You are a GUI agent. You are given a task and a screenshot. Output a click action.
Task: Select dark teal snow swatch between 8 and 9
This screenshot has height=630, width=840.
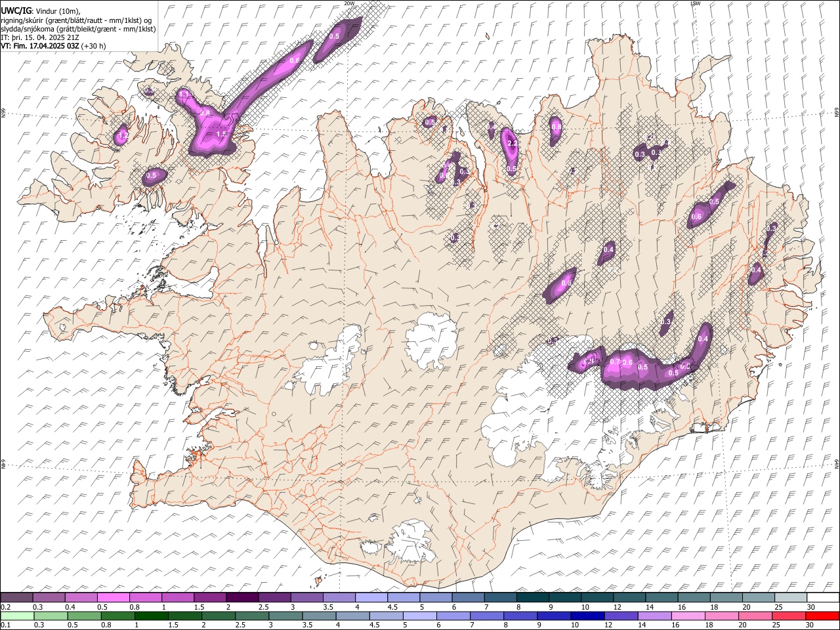click(532, 598)
